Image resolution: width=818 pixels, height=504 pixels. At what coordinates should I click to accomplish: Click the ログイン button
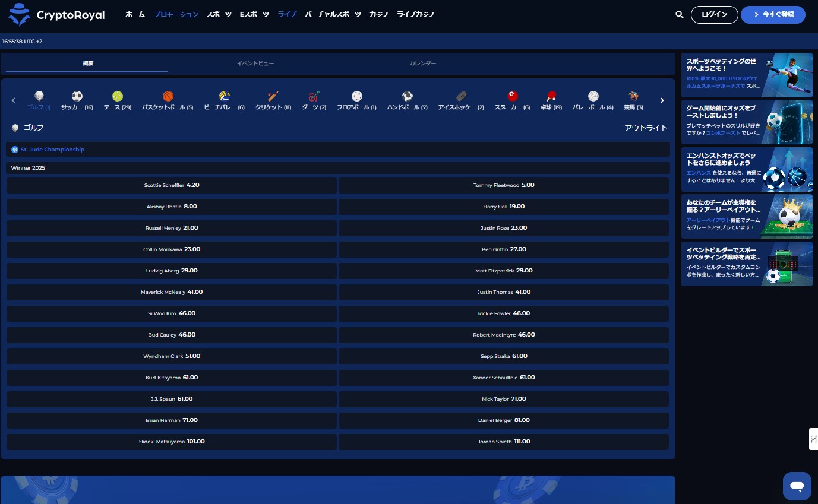point(715,15)
